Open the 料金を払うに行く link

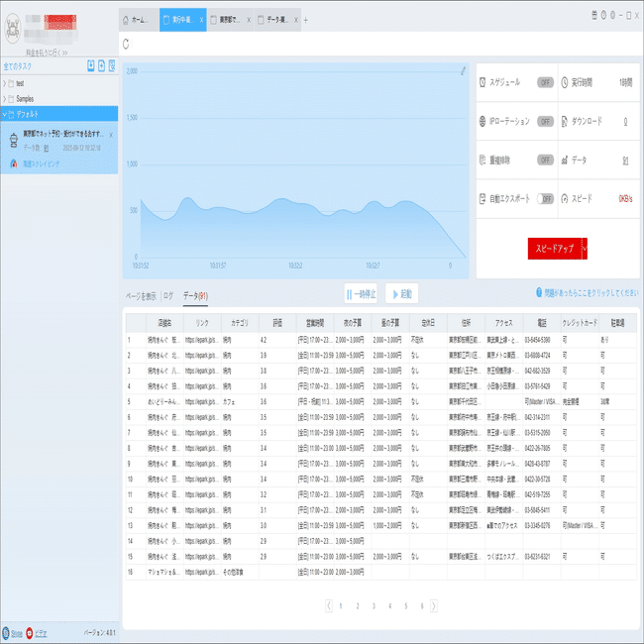pos(47,53)
